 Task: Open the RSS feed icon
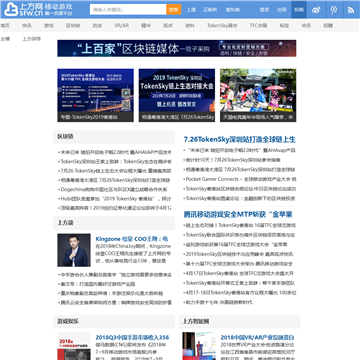click(351, 10)
